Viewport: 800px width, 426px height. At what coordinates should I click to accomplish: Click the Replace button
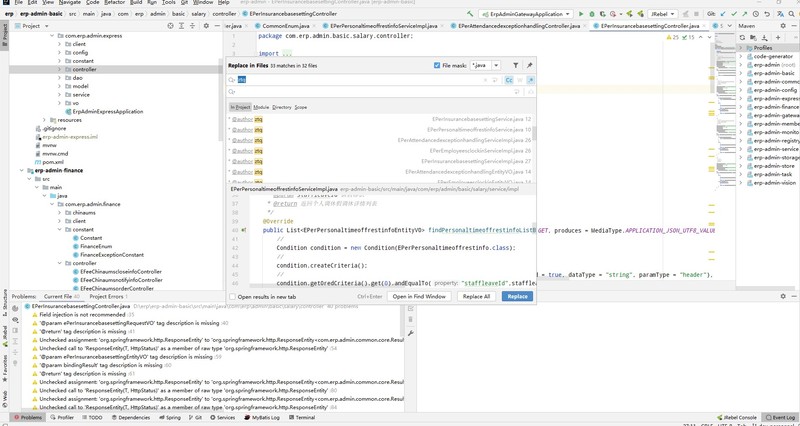tap(517, 296)
